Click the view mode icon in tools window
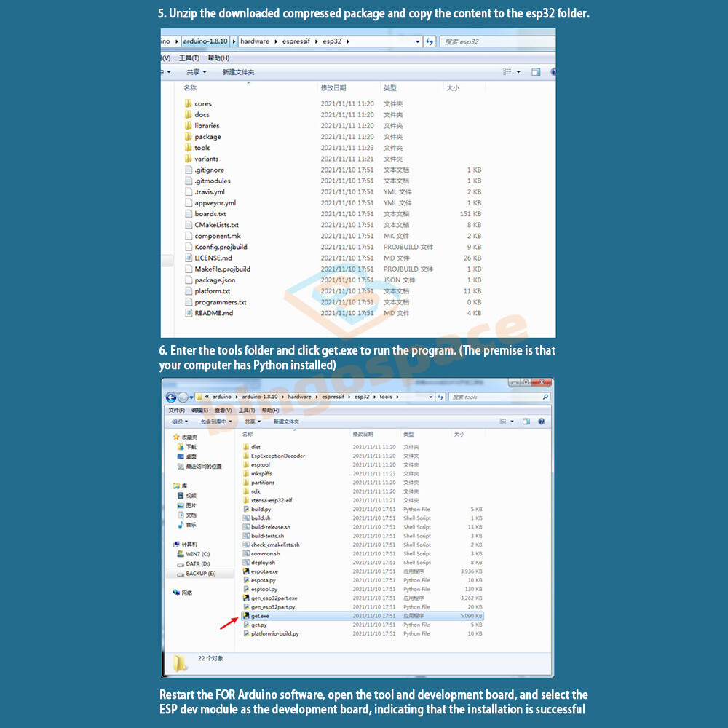728x728 pixels. tap(503, 422)
